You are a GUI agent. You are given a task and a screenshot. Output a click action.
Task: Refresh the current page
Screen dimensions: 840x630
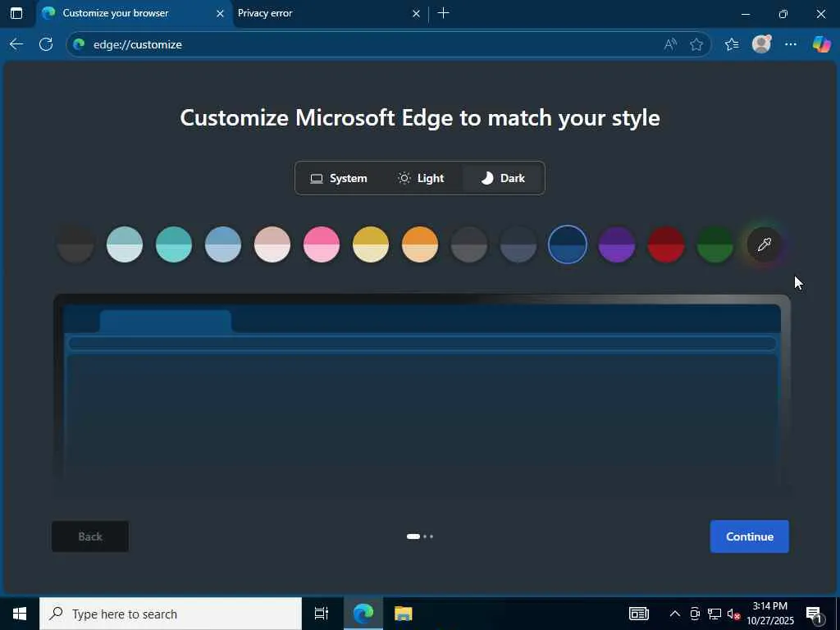pyautogui.click(x=46, y=44)
